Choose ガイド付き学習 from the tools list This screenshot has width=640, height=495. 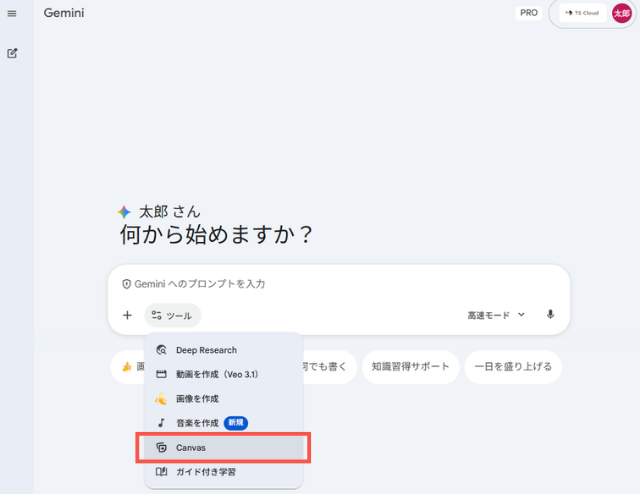pyautogui.click(x=205, y=471)
